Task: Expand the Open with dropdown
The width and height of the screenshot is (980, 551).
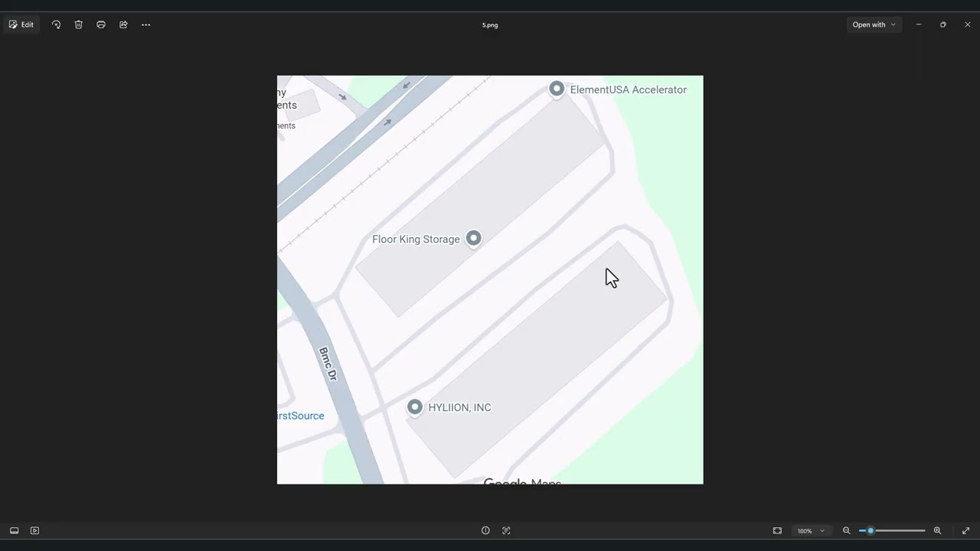Action: tap(874, 24)
